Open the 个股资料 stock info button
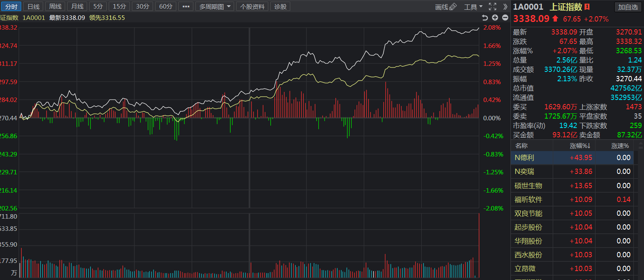644x280 pixels. (x=252, y=7)
